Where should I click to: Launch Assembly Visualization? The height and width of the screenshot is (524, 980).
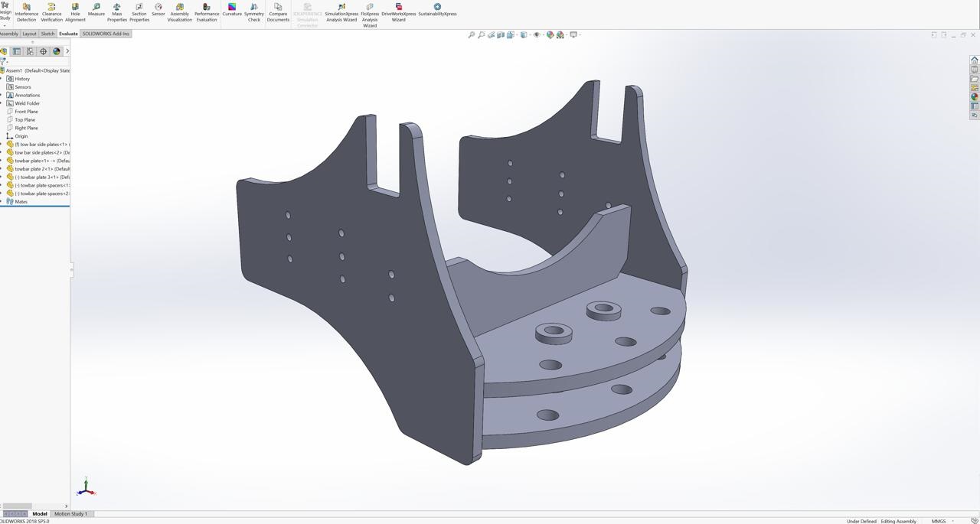[x=179, y=12]
